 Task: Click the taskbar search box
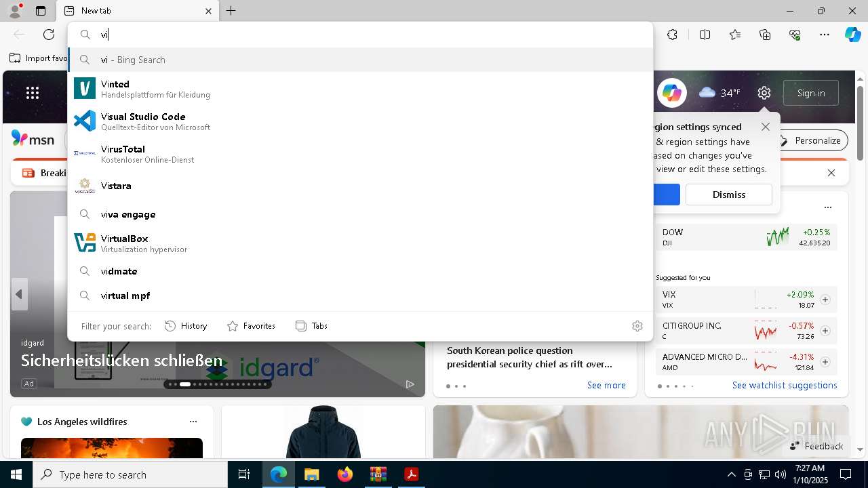130,474
